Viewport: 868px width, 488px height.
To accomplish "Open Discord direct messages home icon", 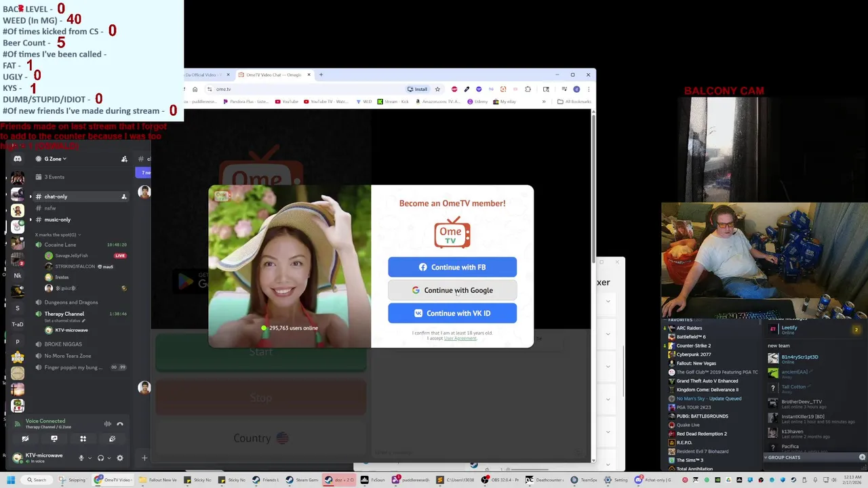I will pos(18,159).
